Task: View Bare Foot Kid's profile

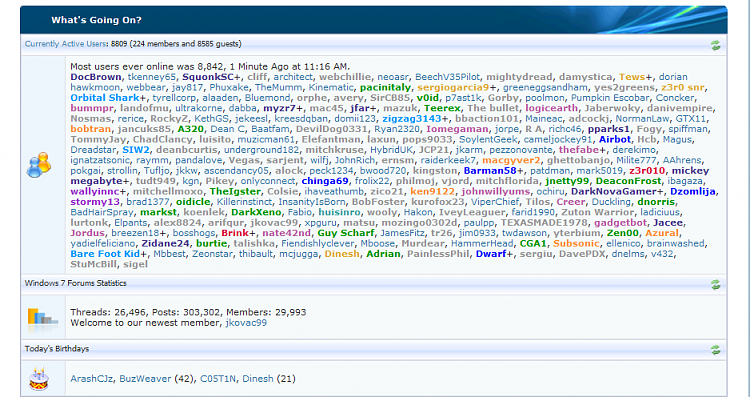Action: click(x=105, y=254)
